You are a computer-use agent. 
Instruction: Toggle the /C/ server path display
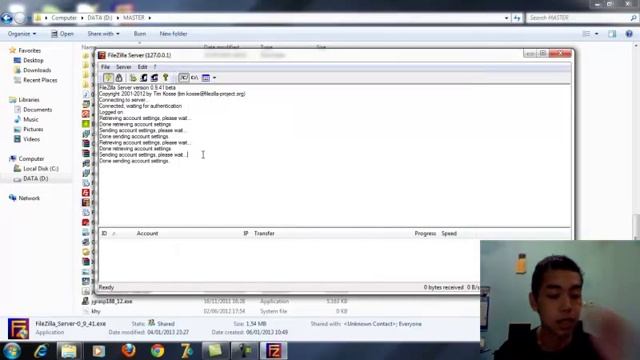pos(184,78)
